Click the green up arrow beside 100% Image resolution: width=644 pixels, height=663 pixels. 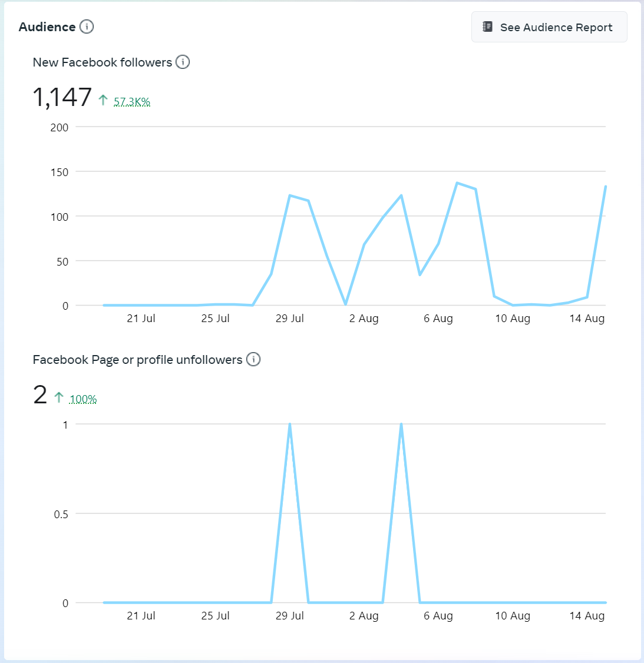pos(59,397)
